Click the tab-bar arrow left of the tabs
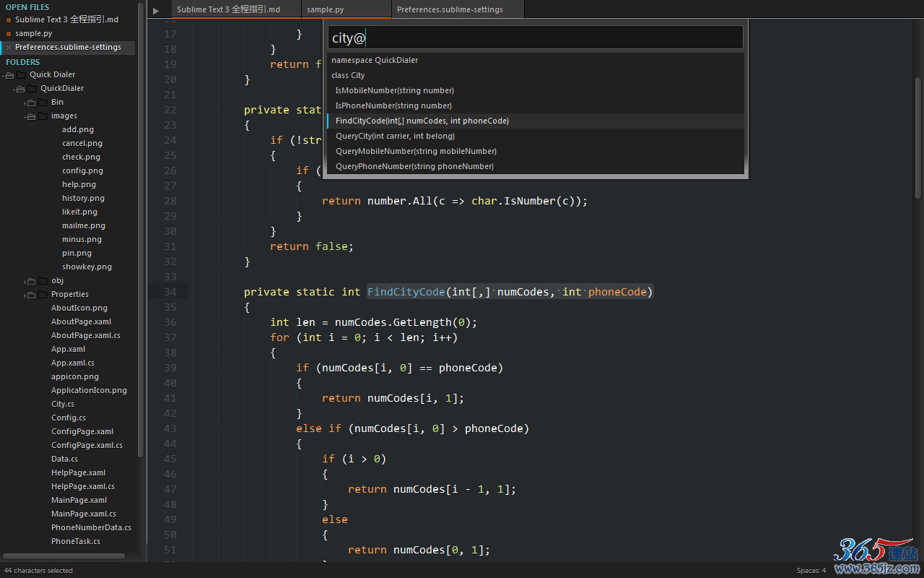The width and height of the screenshot is (924, 578). [x=156, y=10]
